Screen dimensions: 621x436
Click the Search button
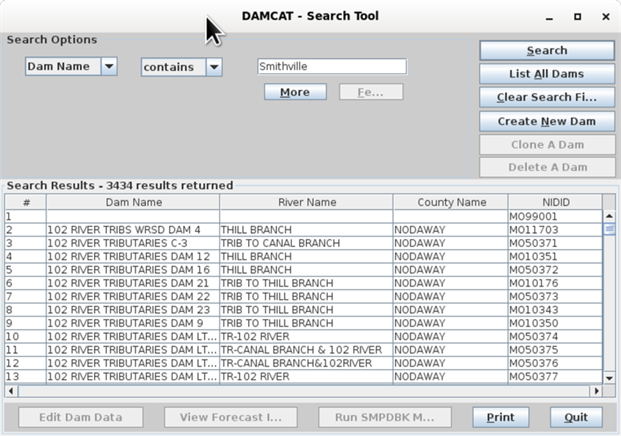(547, 51)
